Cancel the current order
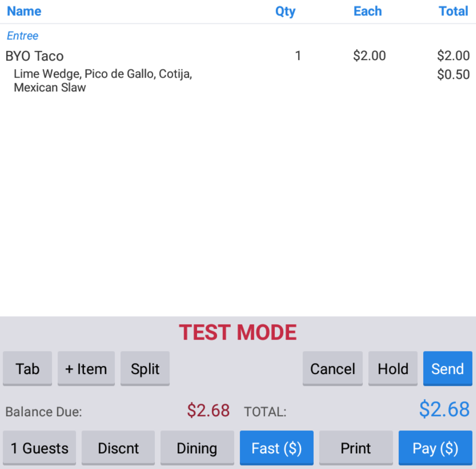Viewport: 476px width, 469px height. pos(332,369)
